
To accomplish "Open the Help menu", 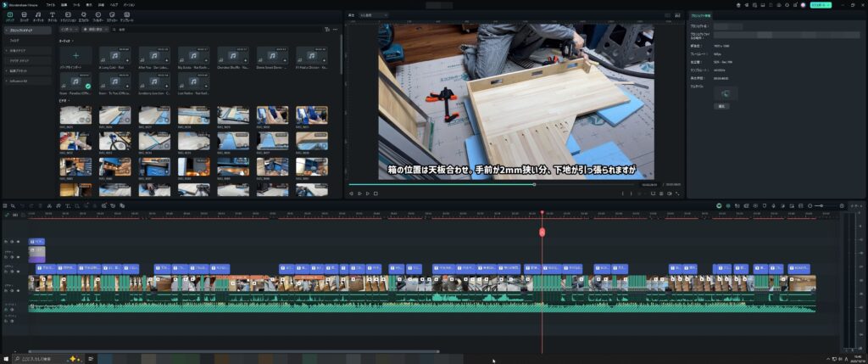I will (113, 4).
